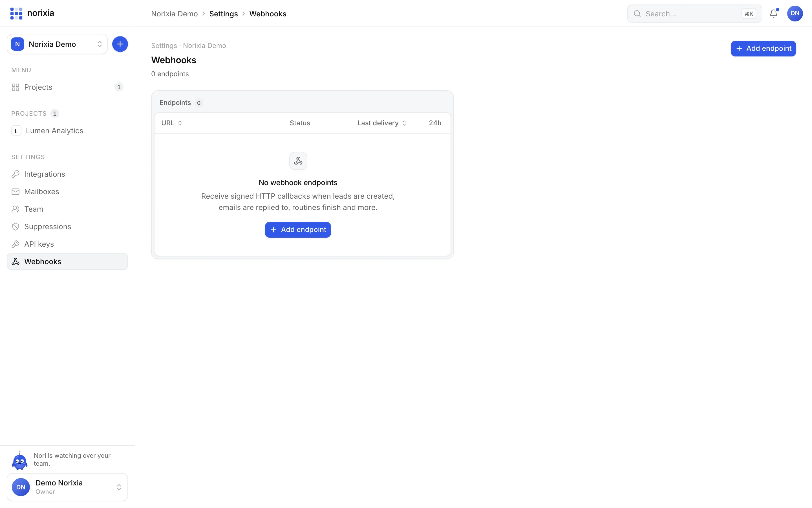Focus the Search field
This screenshot has width=812, height=508.
pyautogui.click(x=694, y=14)
